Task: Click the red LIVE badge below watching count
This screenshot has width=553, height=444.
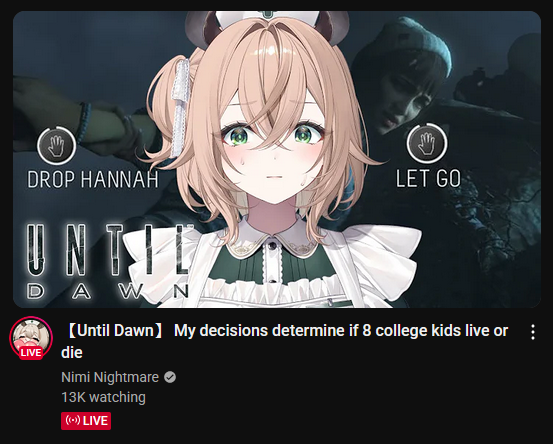Action: 86,421
